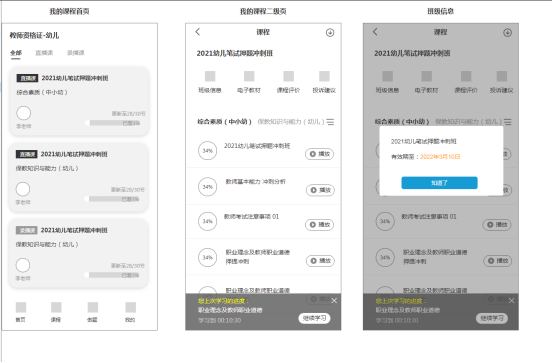Viewport: 553px width, 363px height.
Task: Click progress bar in the 综合素质（中小幼）card
Action: coord(113,123)
